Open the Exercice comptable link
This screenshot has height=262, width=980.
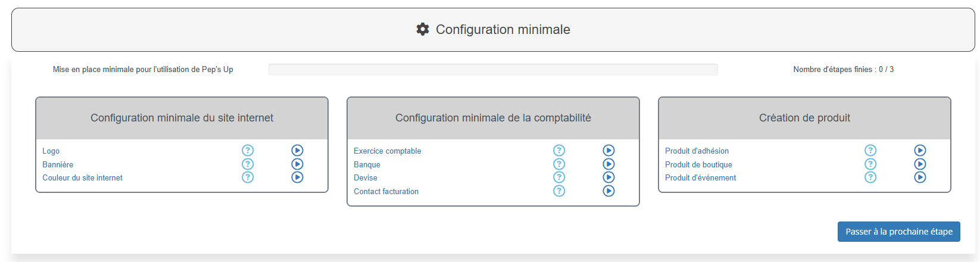(387, 151)
